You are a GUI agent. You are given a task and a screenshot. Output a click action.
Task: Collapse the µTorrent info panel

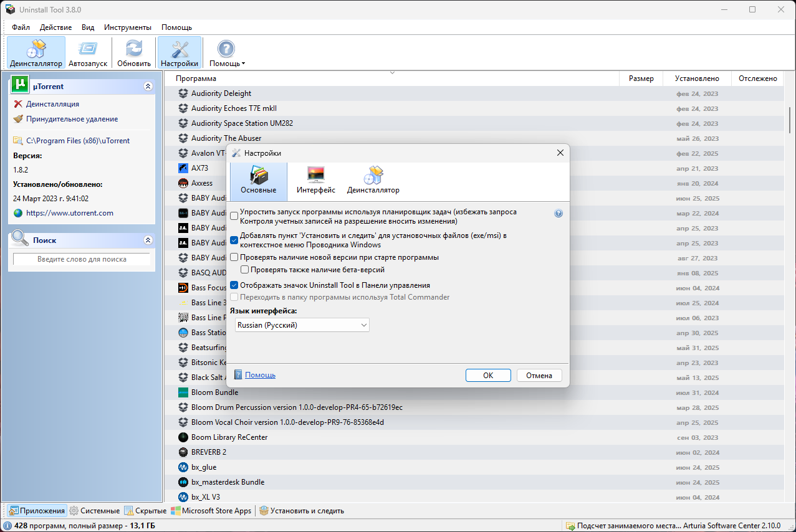point(148,87)
